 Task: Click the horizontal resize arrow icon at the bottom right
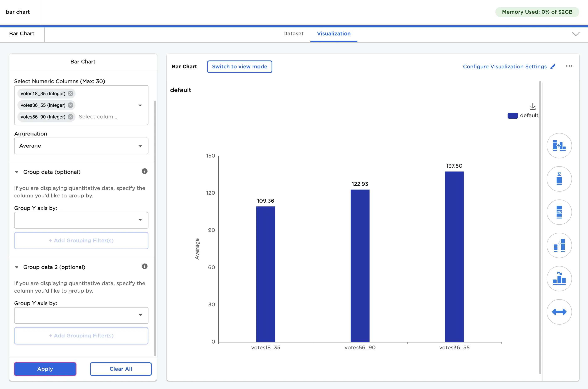pos(559,312)
